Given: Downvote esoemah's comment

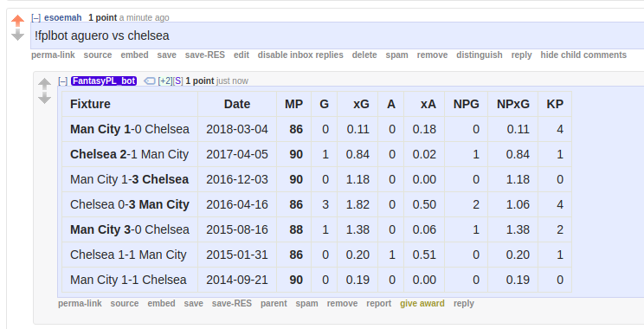Looking at the screenshot, I should click(17, 35).
